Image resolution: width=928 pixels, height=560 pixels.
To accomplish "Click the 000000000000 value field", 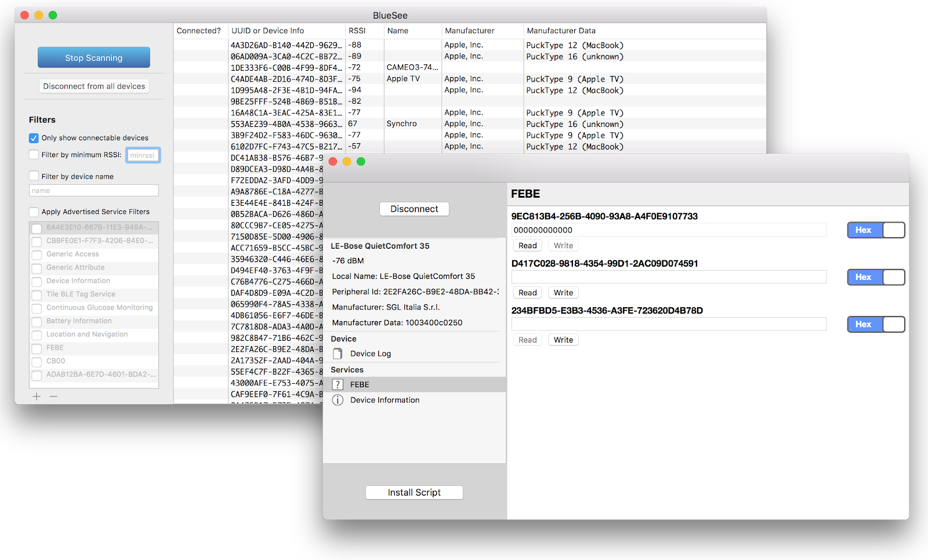I will coord(669,230).
